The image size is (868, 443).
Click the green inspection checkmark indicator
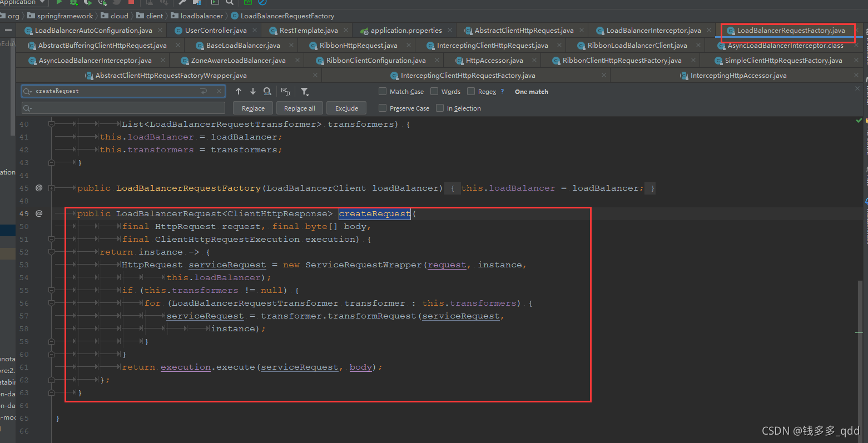click(859, 120)
